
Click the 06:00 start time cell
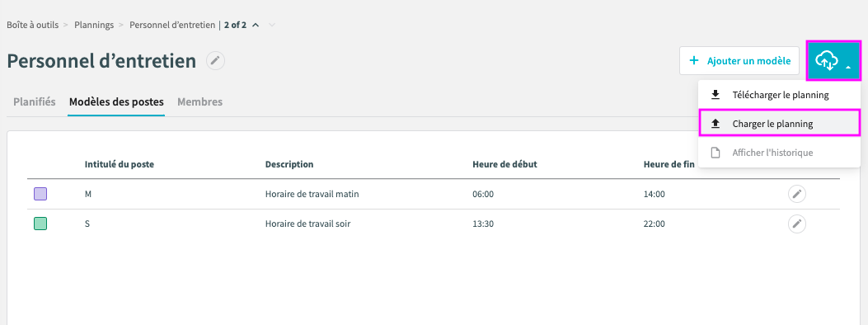click(x=483, y=195)
